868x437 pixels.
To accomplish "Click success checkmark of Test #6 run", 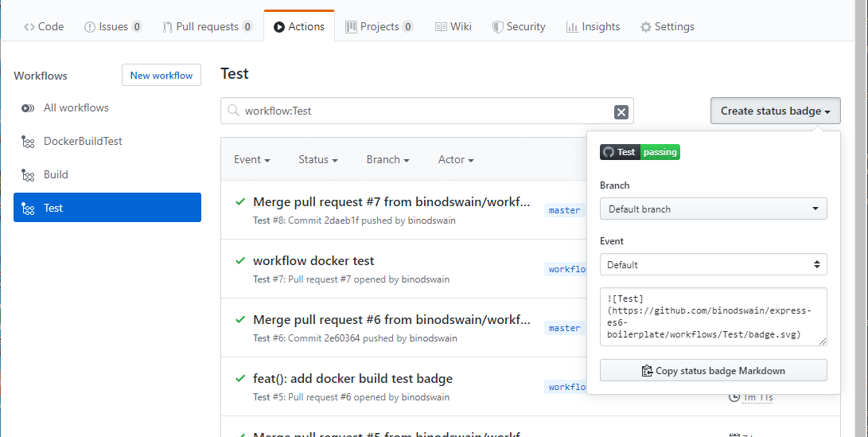I will (x=240, y=319).
